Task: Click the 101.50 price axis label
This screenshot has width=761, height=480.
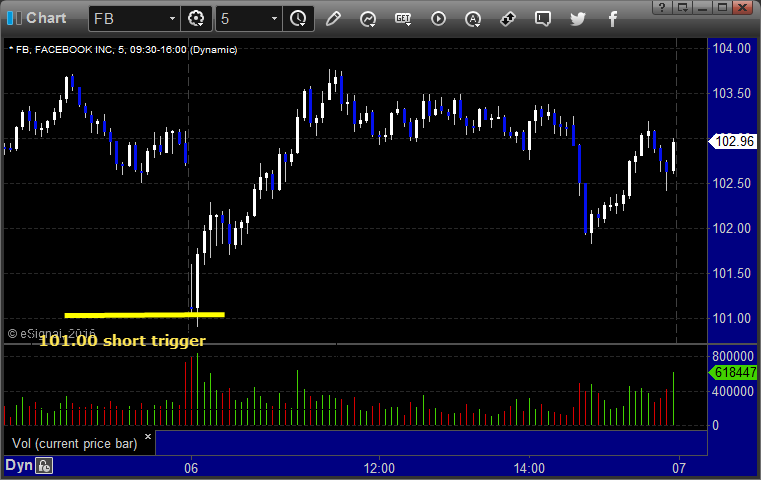Action: (x=731, y=273)
